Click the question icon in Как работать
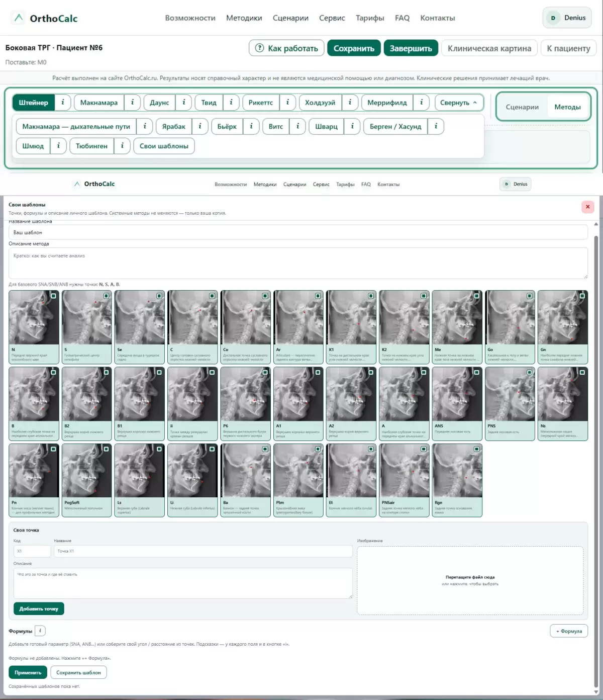The image size is (603, 700). (x=259, y=48)
